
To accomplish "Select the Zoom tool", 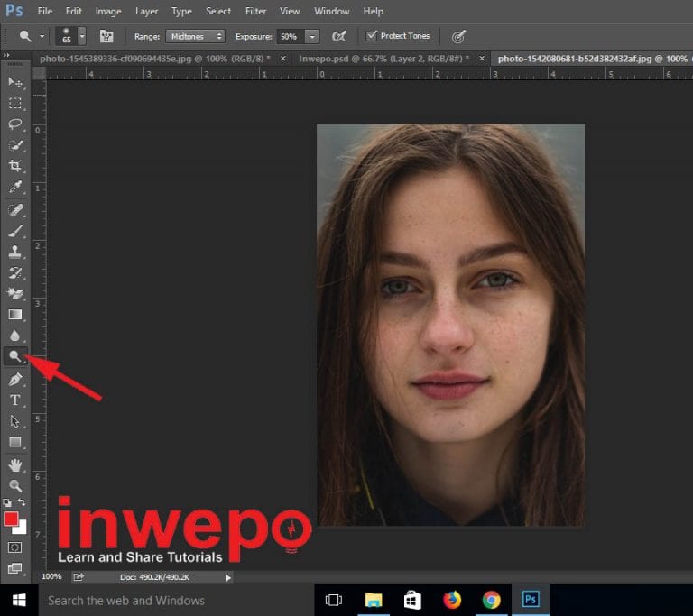I will click(15, 485).
